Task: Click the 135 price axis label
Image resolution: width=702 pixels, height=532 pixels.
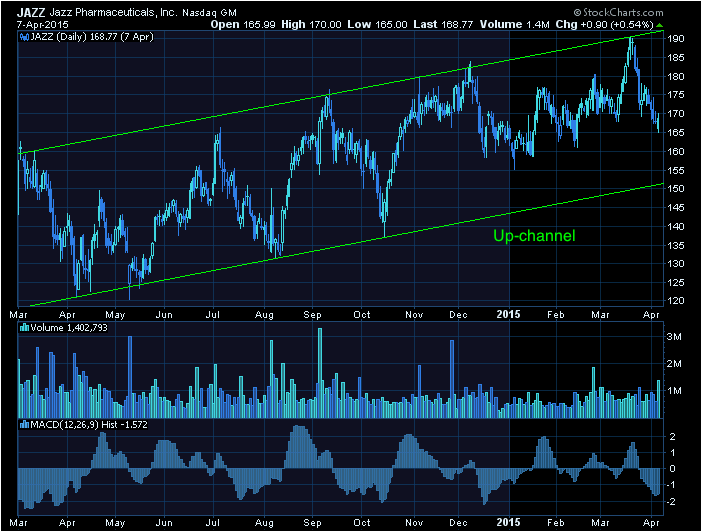Action: point(676,245)
